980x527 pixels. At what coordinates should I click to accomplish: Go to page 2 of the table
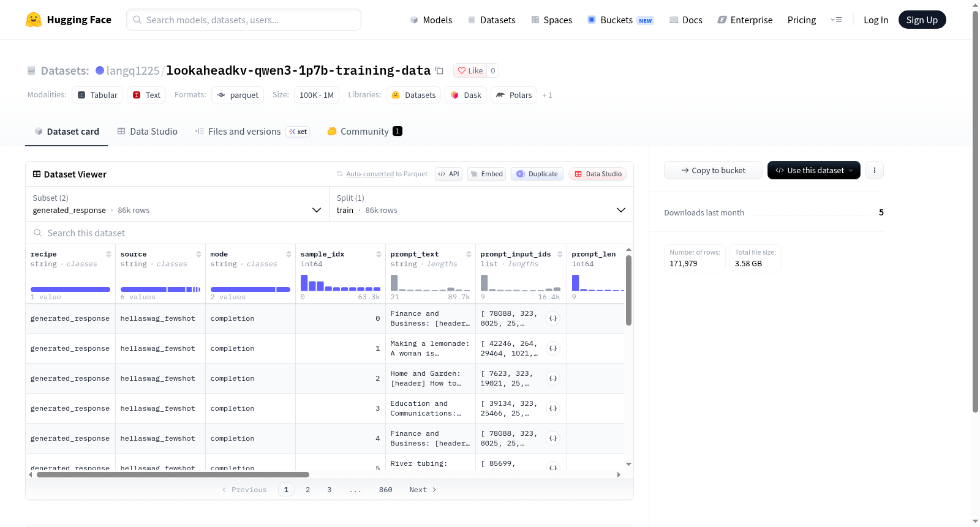(307, 490)
